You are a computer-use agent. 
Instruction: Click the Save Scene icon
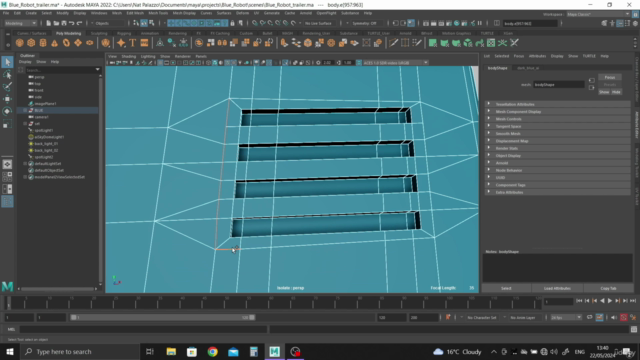click(x=64, y=23)
